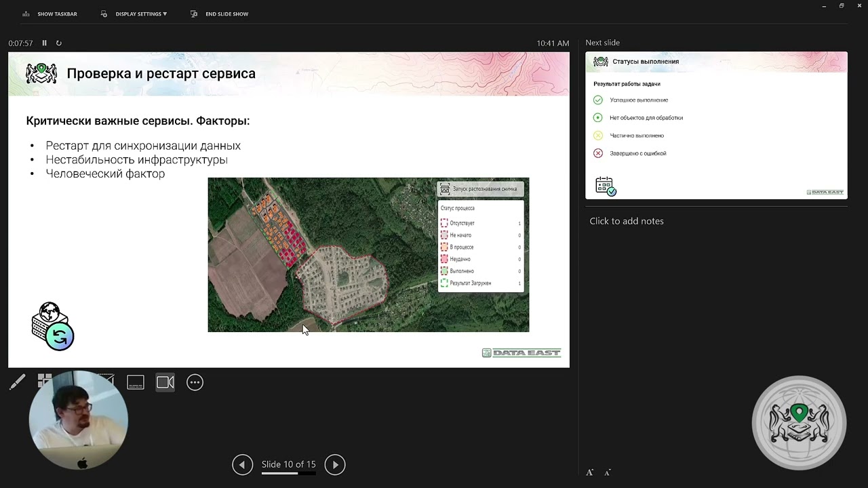Click bullet 'Человеческий фактор'
Screen dimensions: 868x488
pos(105,174)
